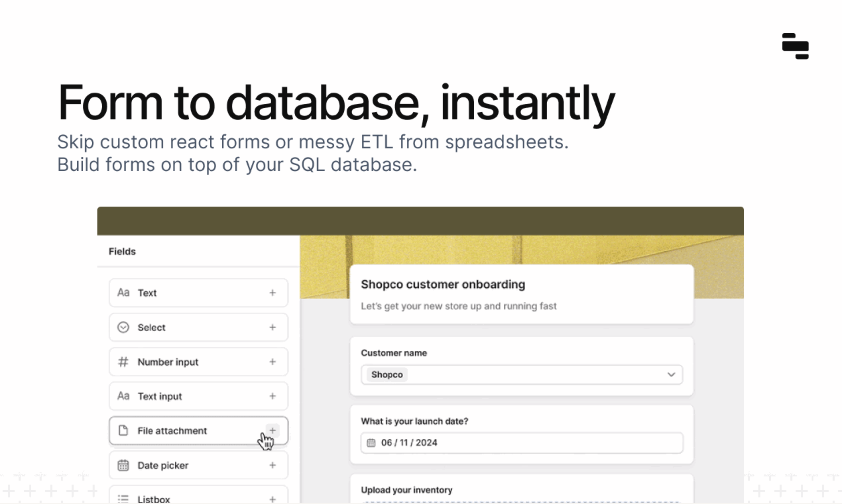Viewport: 842px width, 504px height.
Task: Open the Customer name combo box showing Shopco
Action: point(521,375)
